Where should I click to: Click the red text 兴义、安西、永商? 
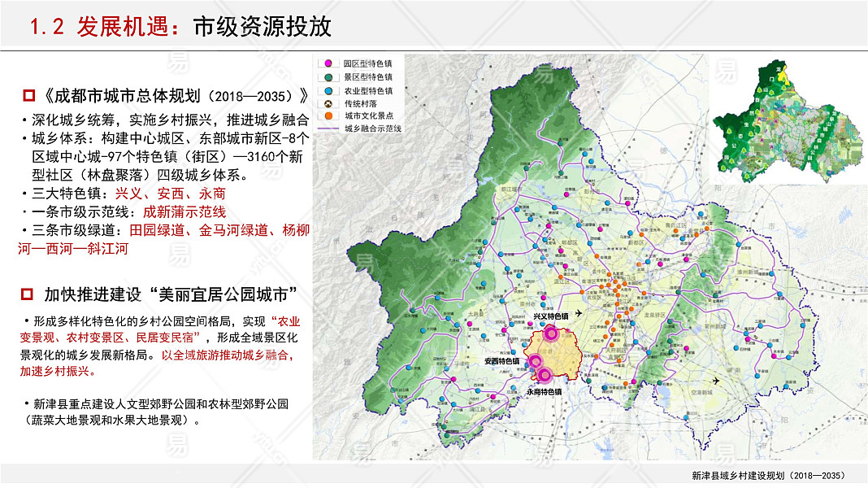point(170,194)
